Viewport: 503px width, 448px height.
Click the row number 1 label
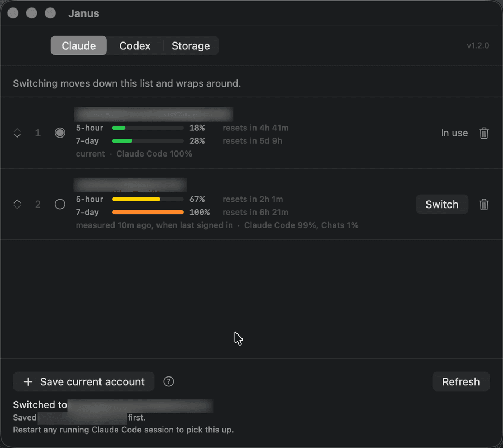pyautogui.click(x=38, y=133)
